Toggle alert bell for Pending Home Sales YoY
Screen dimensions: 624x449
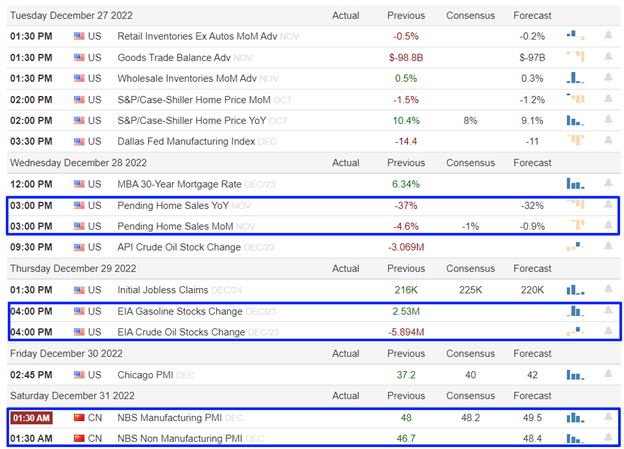pyautogui.click(x=607, y=205)
